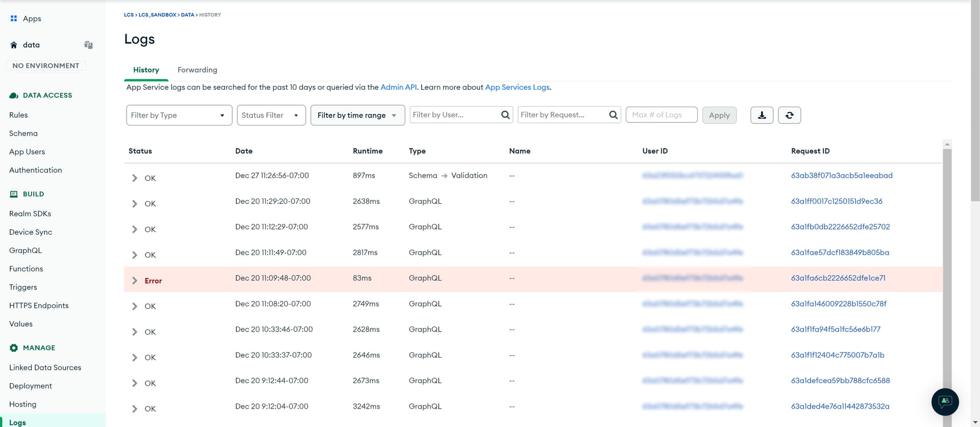
Task: Click the copy App ID icon beside data
Action: [88, 45]
